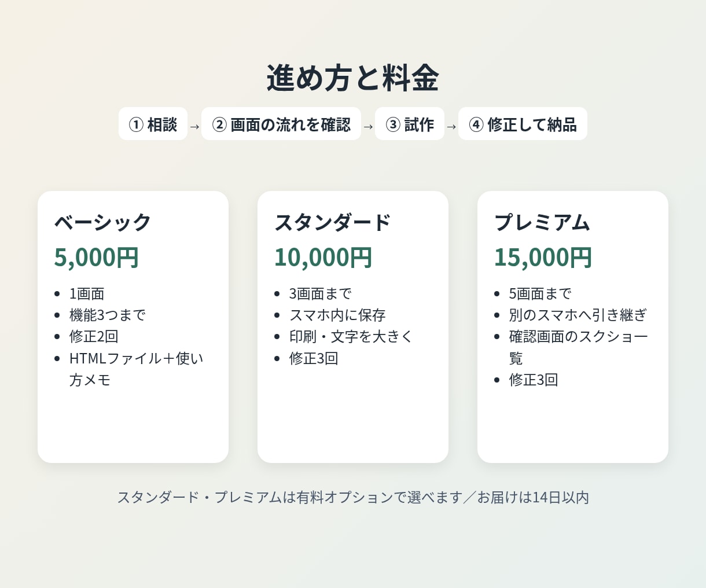706x588 pixels.
Task: Click the 修正2回 list item
Action: coord(94,337)
